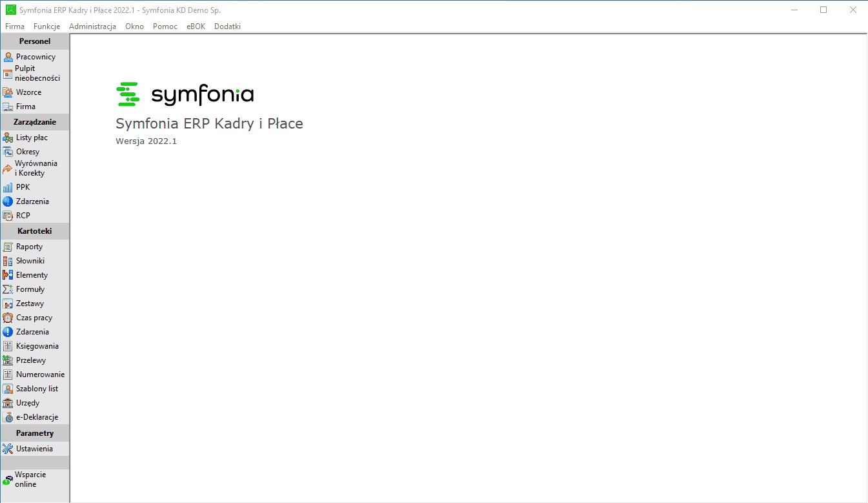Open the RCP icon

[8, 216]
